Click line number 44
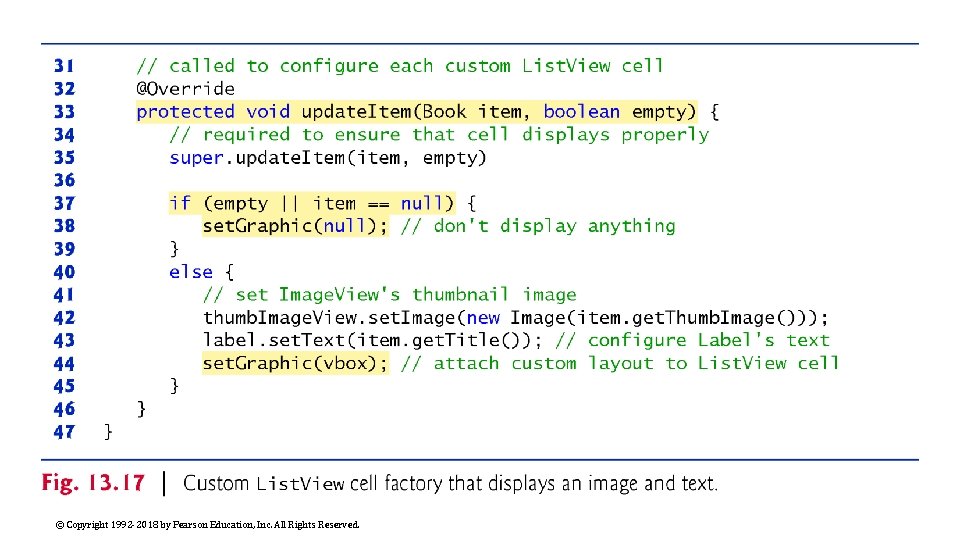The image size is (960, 540). click(64, 364)
